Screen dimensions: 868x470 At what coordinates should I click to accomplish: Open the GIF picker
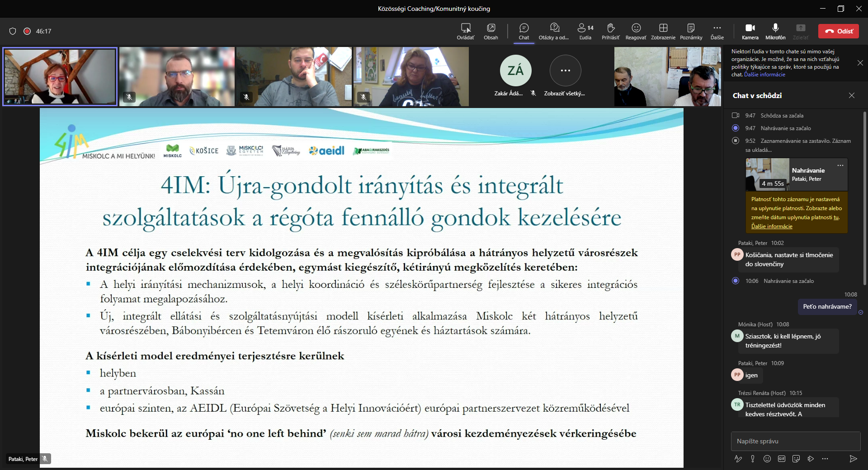pos(782,459)
